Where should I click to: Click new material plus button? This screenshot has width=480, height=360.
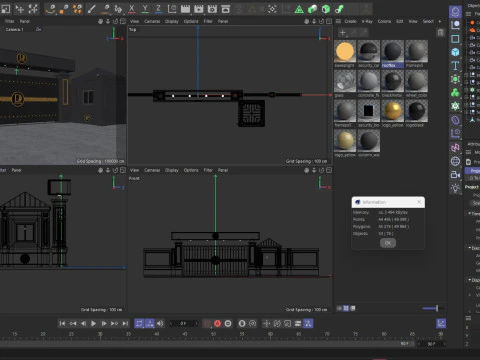(x=343, y=33)
